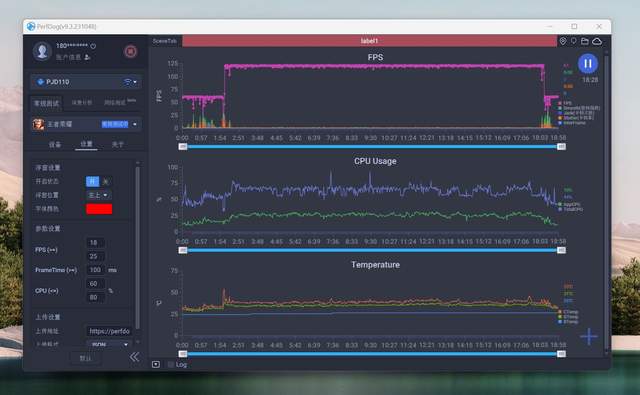Viewport: 640px width, 395px height.
Task: Click the screenshot icon beside Log
Action: [156, 364]
